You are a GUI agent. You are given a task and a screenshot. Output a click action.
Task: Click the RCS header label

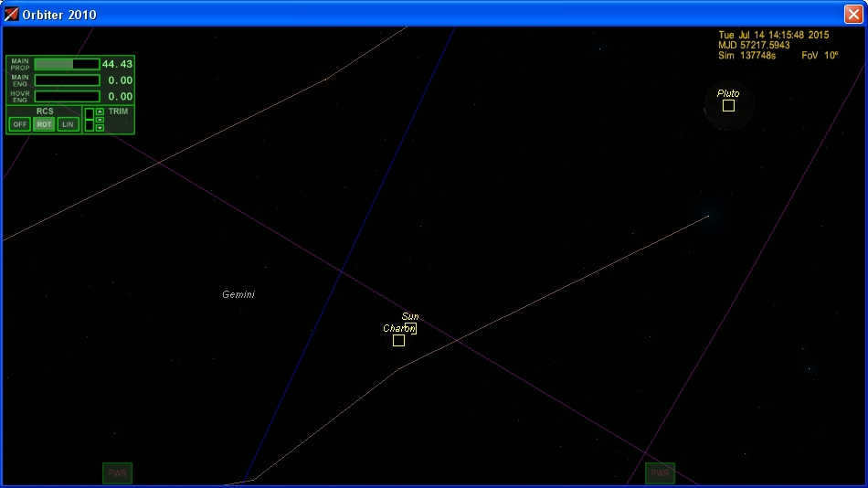point(45,111)
